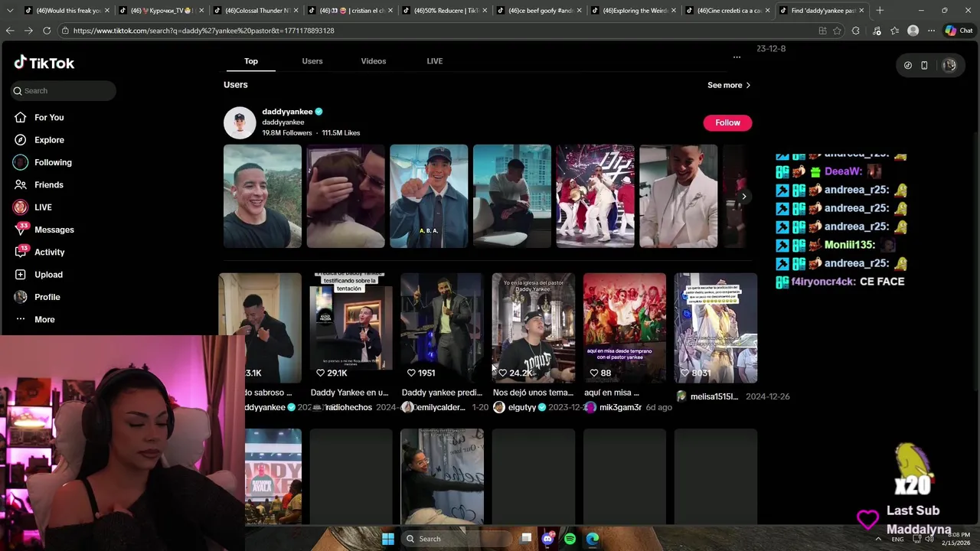Show hidden system tray icons
980x551 pixels.
pyautogui.click(x=878, y=539)
